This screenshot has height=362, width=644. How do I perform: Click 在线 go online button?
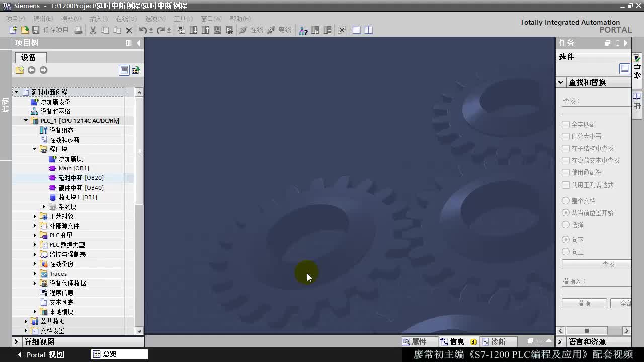coord(252,30)
